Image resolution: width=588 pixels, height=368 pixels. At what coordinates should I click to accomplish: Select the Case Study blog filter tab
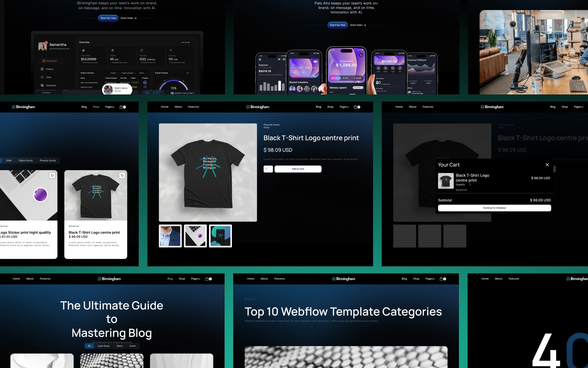click(104, 346)
